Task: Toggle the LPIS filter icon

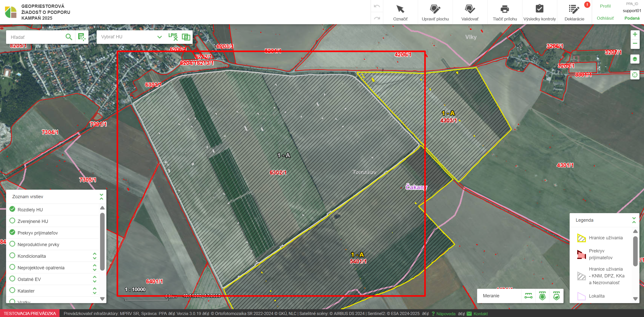Action: [173, 37]
